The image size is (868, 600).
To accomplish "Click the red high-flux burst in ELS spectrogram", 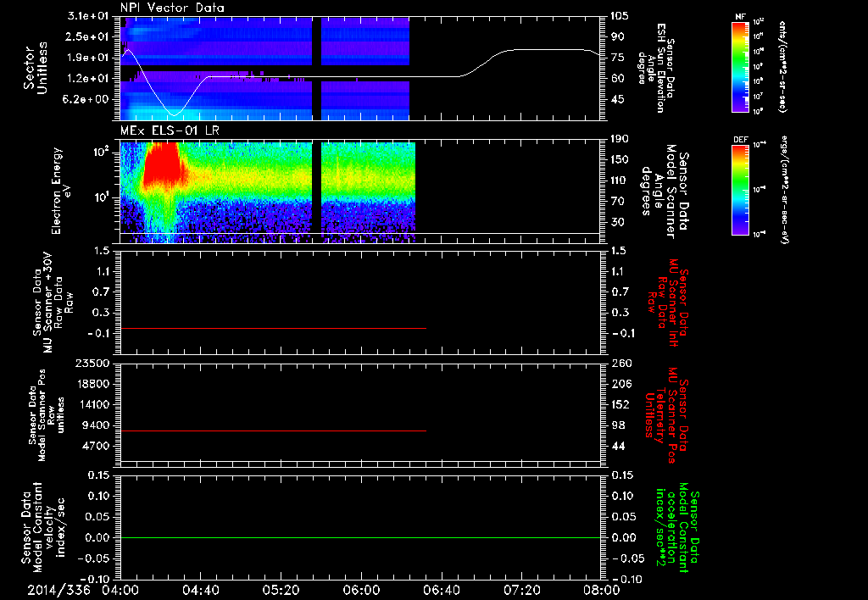I will tap(163, 166).
